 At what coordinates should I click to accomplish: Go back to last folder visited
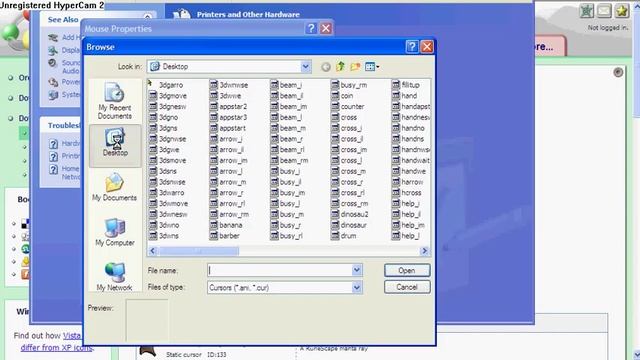click(325, 67)
